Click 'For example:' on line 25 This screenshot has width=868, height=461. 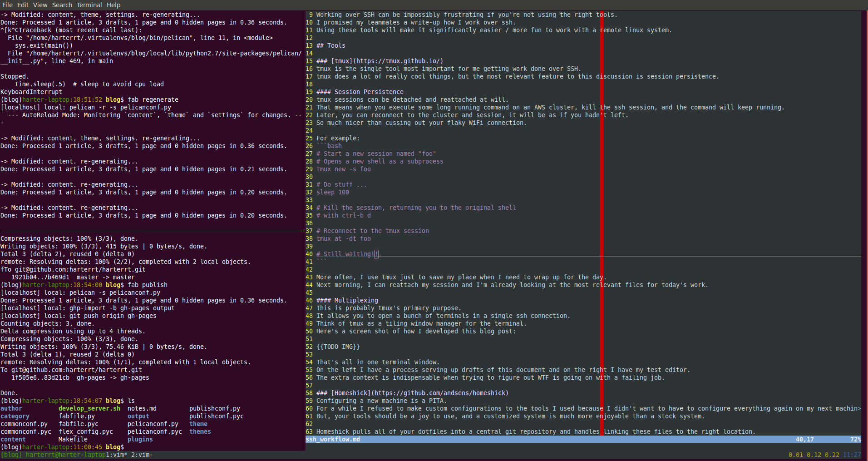[x=338, y=138]
